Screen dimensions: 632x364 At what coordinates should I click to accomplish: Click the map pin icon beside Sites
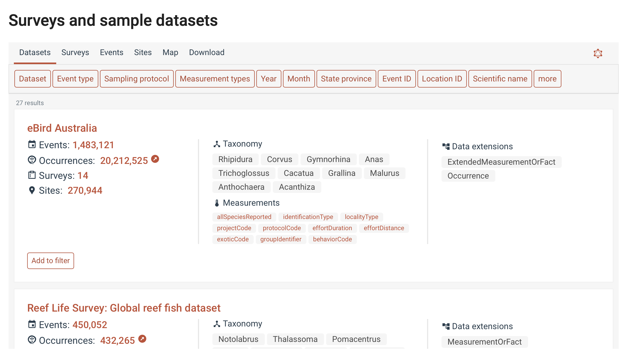[32, 190]
